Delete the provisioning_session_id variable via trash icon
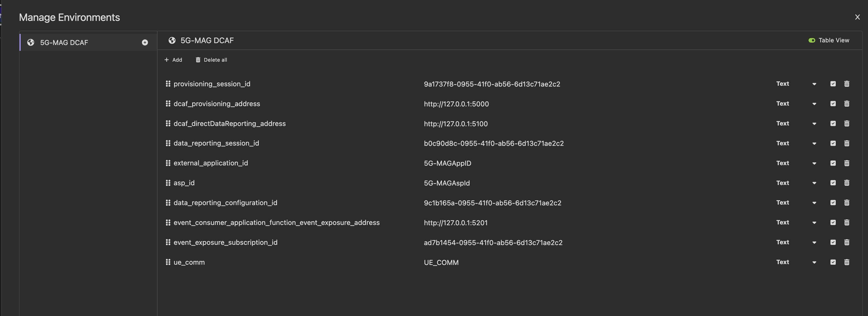Viewport: 868px width, 316px height. click(x=846, y=84)
